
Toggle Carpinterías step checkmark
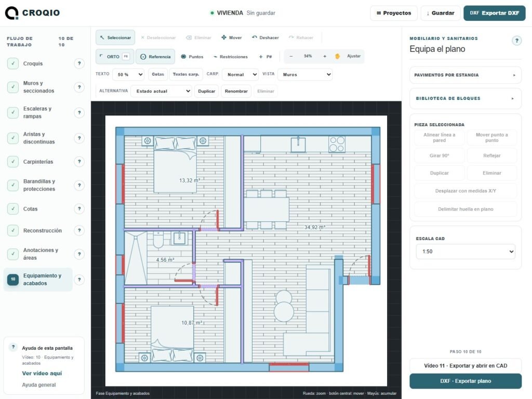click(x=13, y=162)
